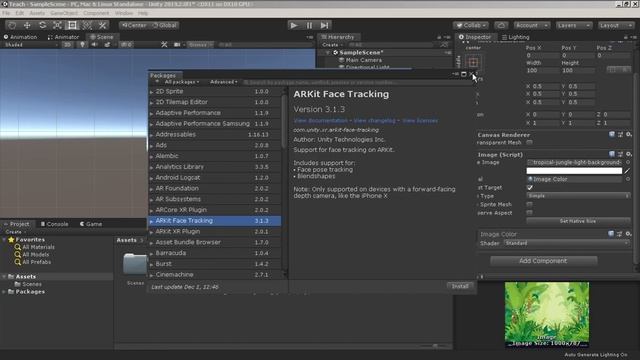Open the Collab dropdown

(471, 25)
